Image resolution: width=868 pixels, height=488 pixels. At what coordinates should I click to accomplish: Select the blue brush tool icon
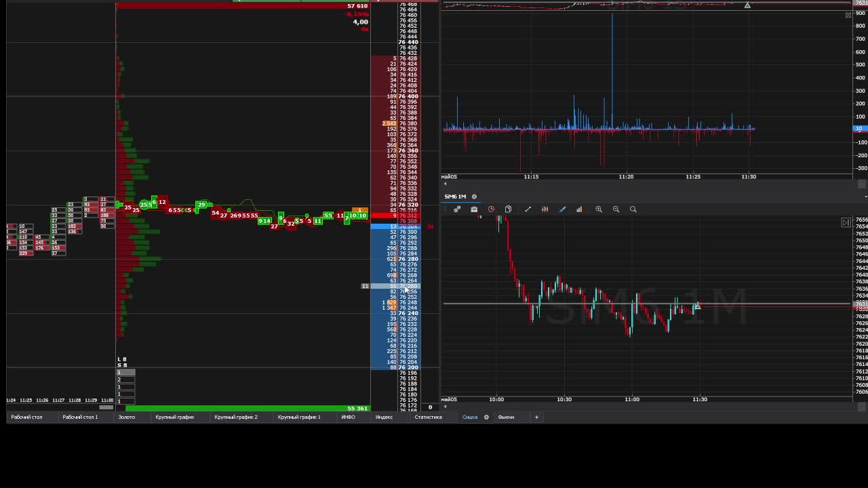click(562, 209)
